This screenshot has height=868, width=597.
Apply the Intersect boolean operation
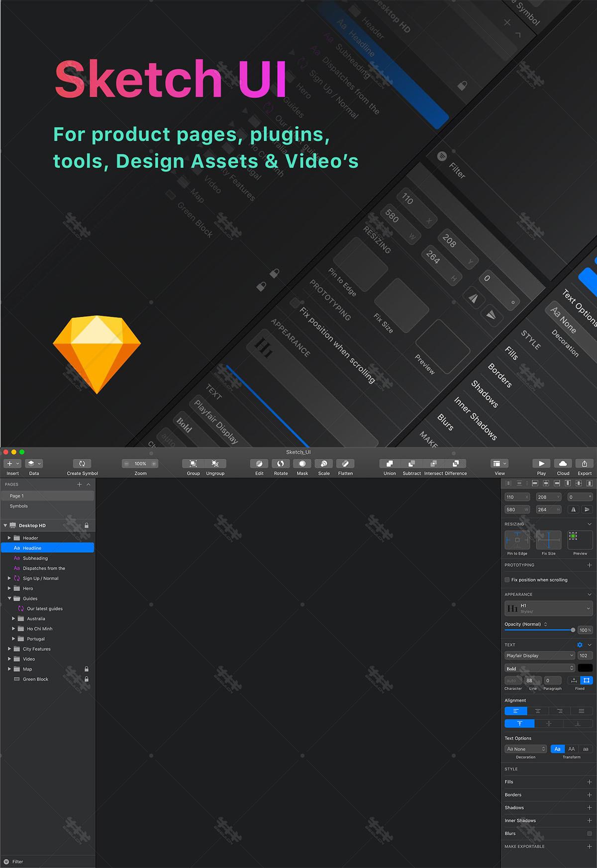click(x=434, y=463)
